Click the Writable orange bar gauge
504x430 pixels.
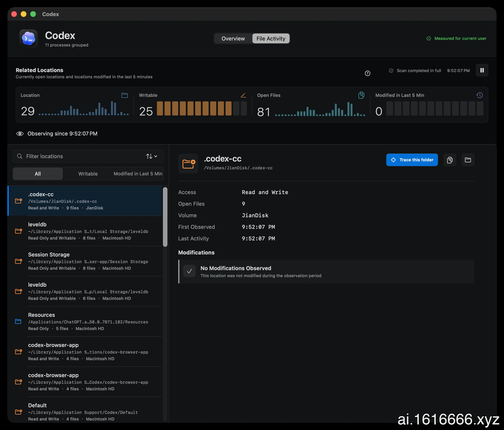(202, 108)
